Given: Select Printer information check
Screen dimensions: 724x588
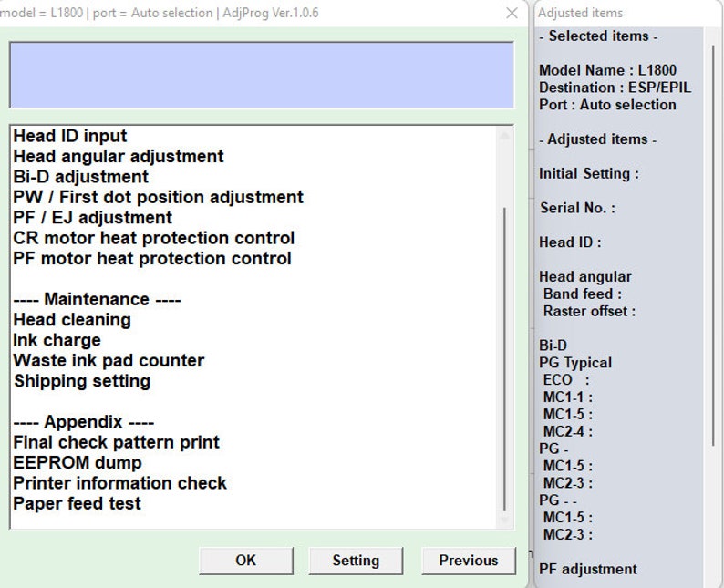Looking at the screenshot, I should pos(119,483).
